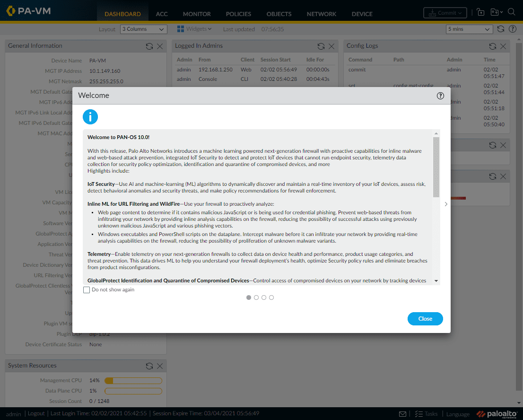Close the System Resources widget
The width and height of the screenshot is (523, 420).
coord(160,366)
